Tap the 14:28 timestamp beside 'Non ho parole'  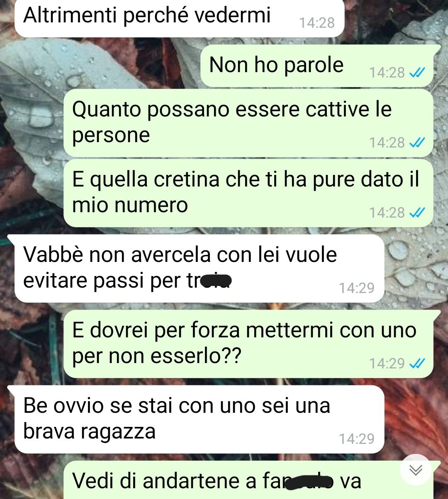coord(387,73)
